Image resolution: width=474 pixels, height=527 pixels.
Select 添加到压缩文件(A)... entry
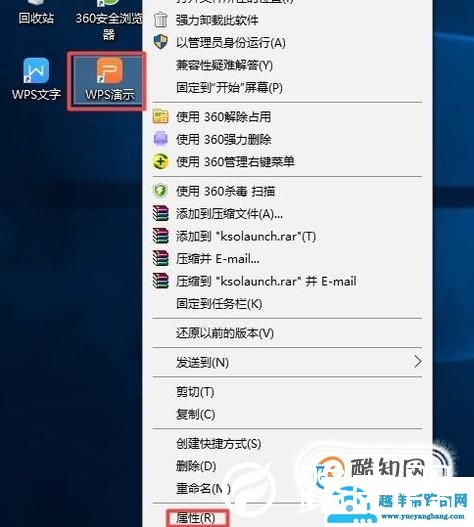point(229,214)
